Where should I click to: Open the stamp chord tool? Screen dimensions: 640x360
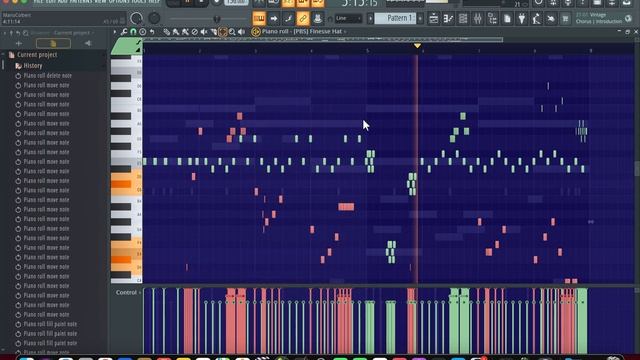[142, 32]
